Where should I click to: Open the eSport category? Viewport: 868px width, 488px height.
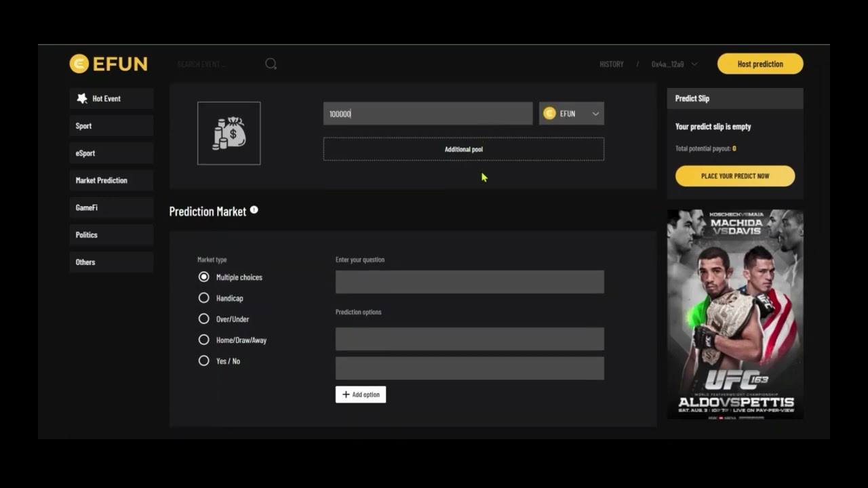coord(111,153)
